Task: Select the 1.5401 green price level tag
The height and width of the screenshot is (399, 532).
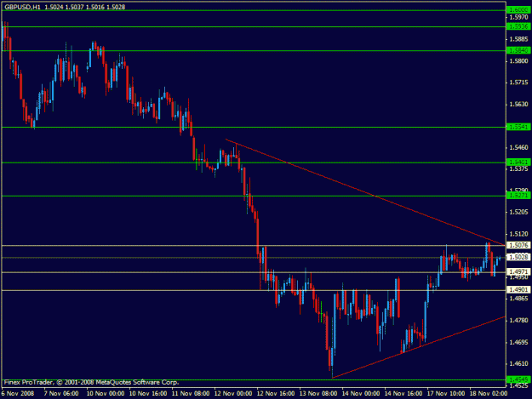Action: coord(518,162)
